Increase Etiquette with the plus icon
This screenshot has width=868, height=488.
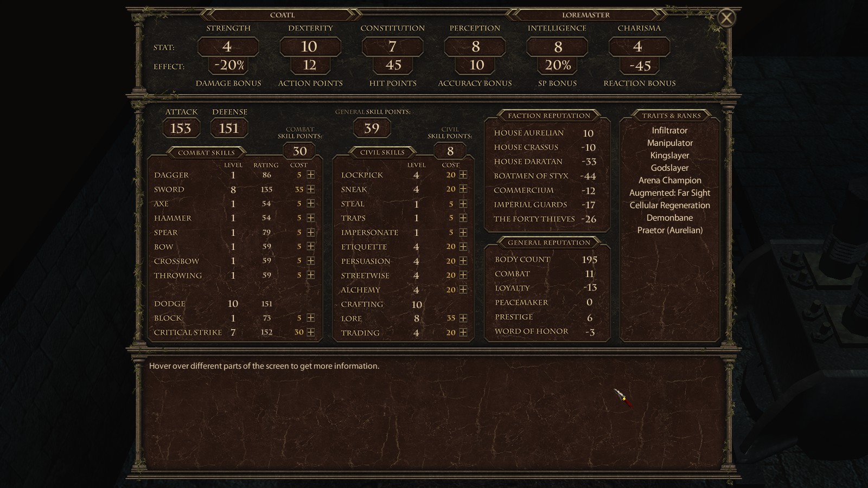(x=463, y=246)
